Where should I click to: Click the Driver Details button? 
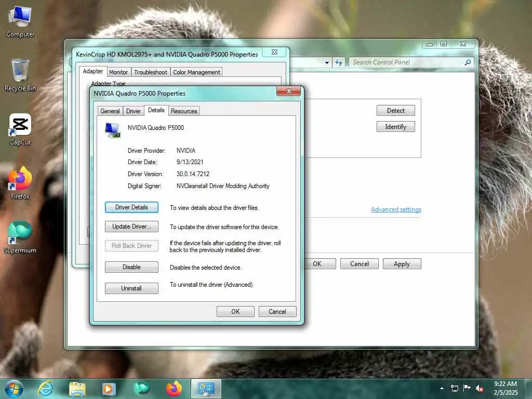131,207
